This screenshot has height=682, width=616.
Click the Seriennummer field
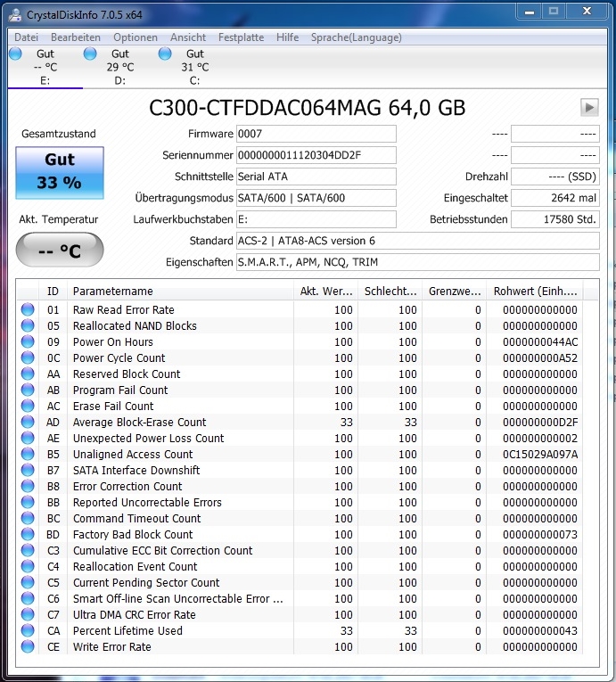pos(316,155)
